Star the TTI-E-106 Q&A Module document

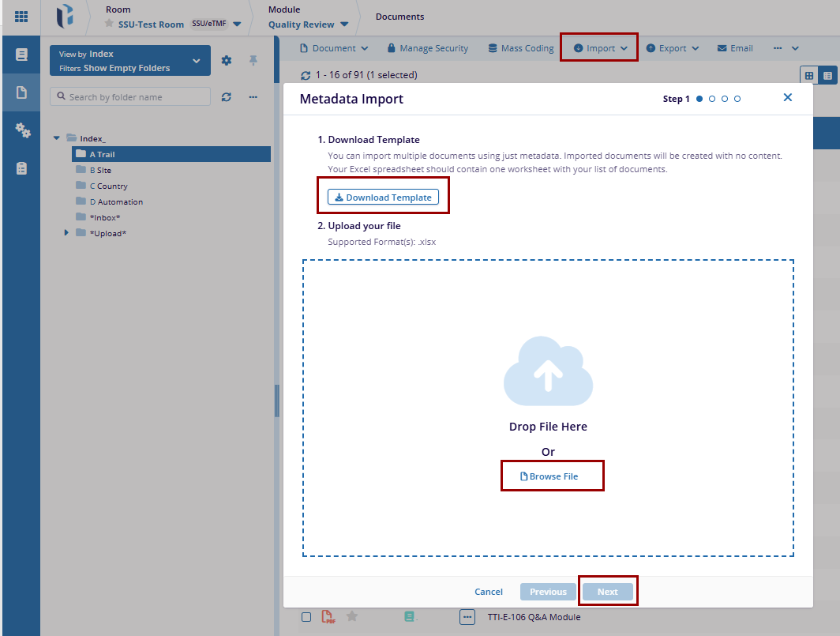352,617
